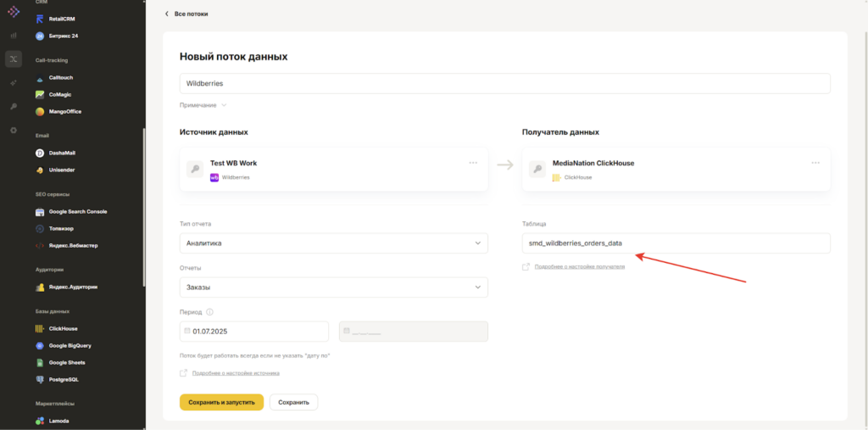Click the Битрикс 24 icon

40,36
